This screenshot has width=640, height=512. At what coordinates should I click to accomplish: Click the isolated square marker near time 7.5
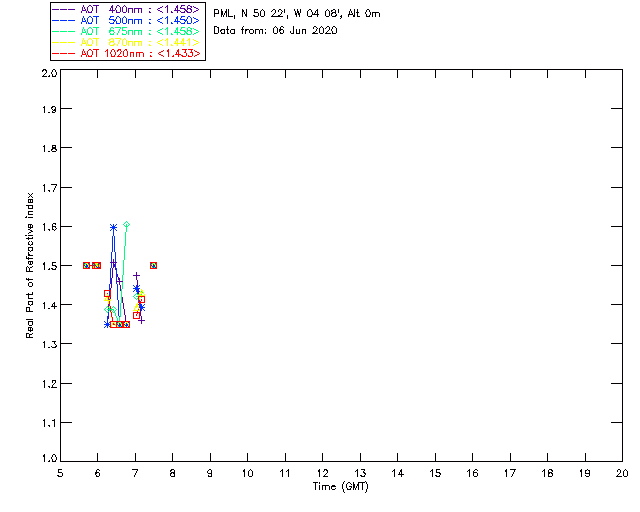[153, 265]
